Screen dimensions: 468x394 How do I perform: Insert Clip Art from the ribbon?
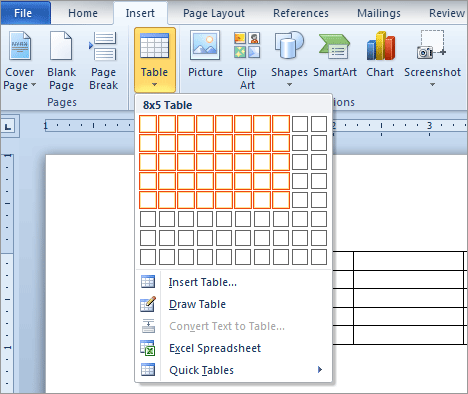point(247,45)
